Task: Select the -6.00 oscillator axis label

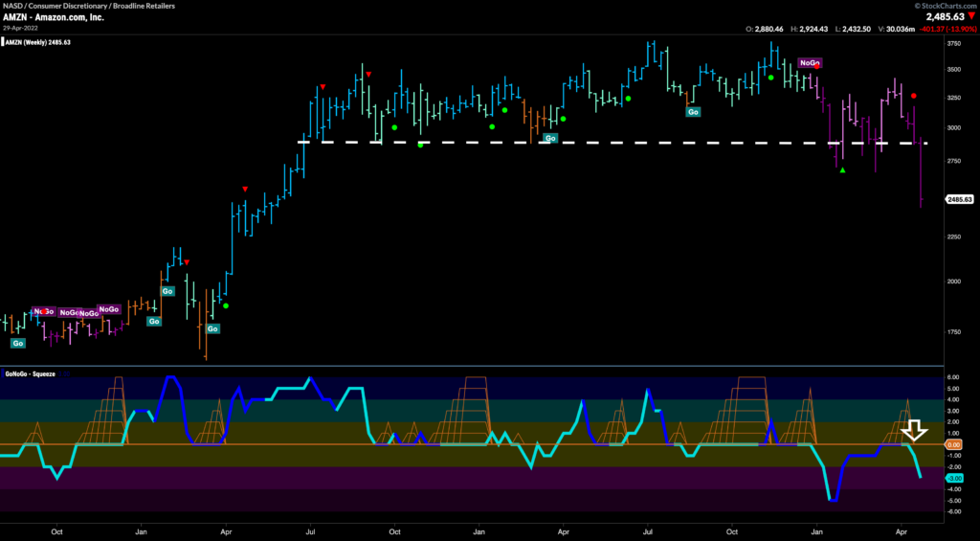Action: 954,511
